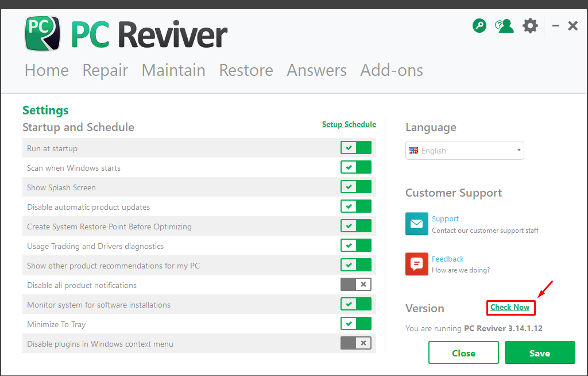Click the Support envelope icon
The height and width of the screenshot is (376, 588).
pyautogui.click(x=417, y=224)
